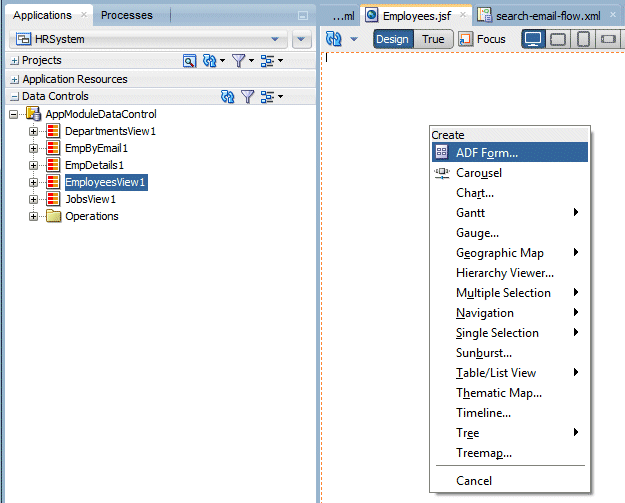The width and height of the screenshot is (625, 503).
Task: Open the Navigation submenu
Action: pyautogui.click(x=510, y=313)
